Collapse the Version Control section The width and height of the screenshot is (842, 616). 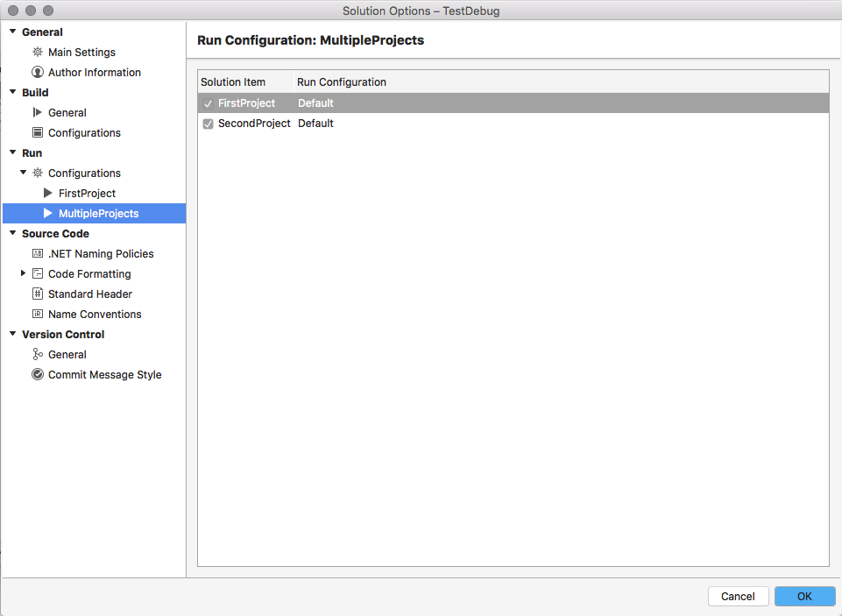(x=13, y=334)
